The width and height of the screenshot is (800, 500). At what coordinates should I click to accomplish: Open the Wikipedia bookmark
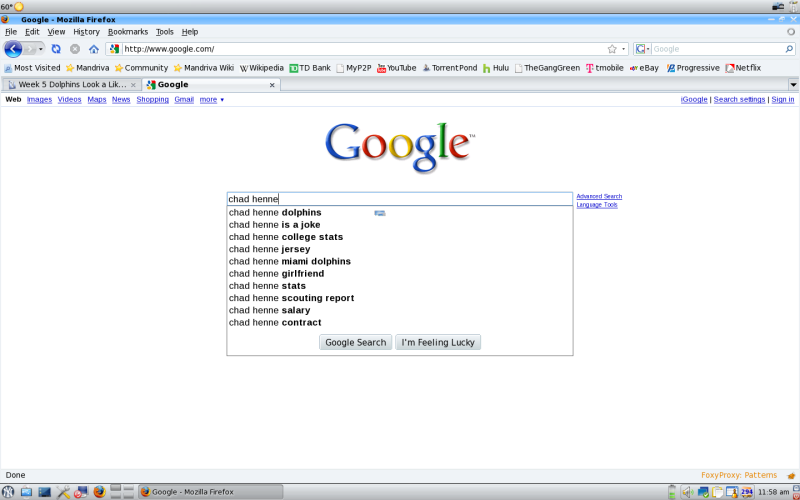261,68
